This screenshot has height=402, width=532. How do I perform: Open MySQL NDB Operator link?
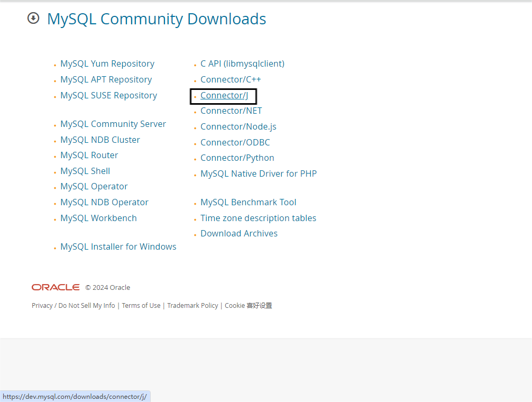click(105, 203)
